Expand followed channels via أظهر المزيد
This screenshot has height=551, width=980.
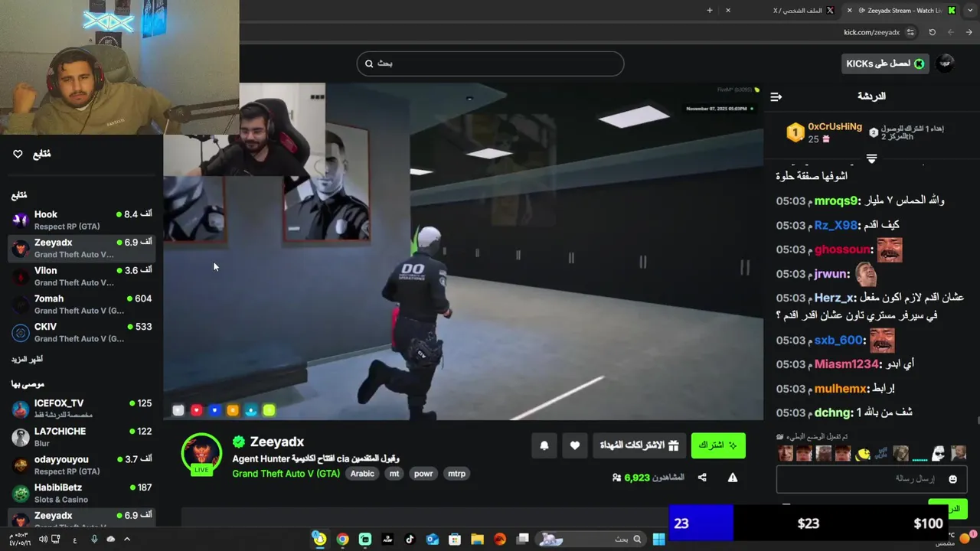click(27, 359)
